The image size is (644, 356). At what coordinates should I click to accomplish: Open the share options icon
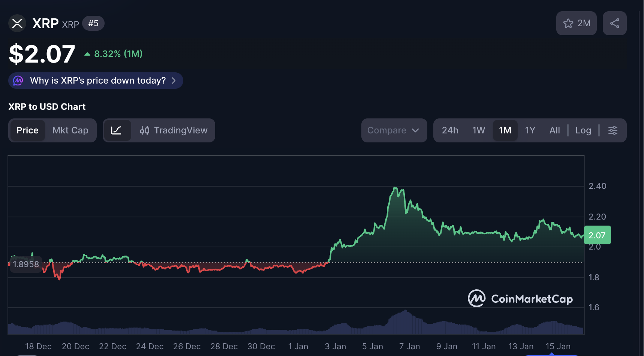[614, 23]
